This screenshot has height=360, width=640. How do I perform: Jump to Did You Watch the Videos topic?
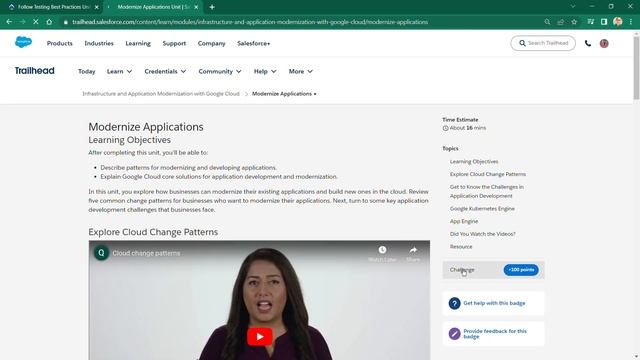click(482, 234)
